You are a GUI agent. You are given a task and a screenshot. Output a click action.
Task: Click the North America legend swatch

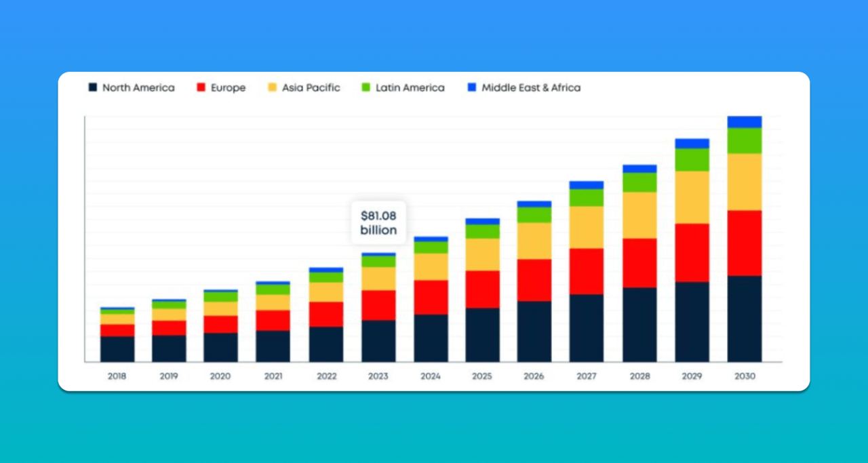click(92, 87)
